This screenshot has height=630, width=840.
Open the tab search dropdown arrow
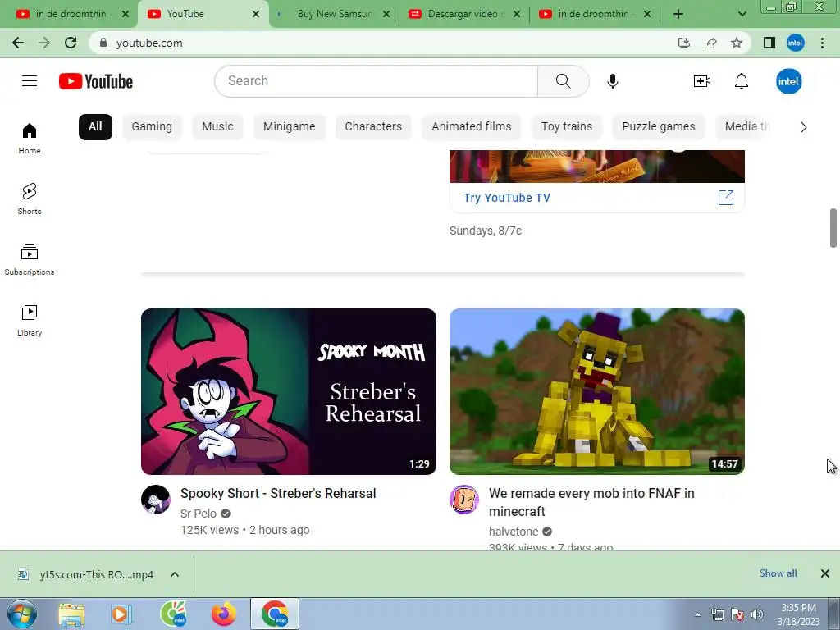click(742, 14)
